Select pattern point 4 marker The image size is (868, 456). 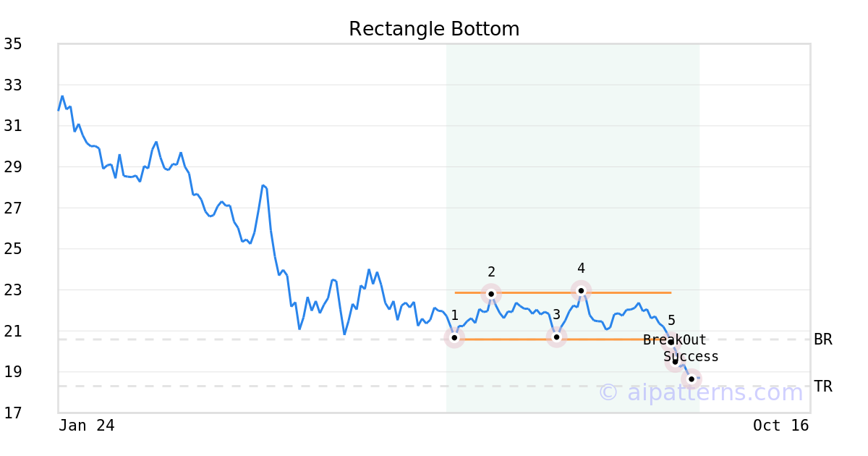point(581,290)
